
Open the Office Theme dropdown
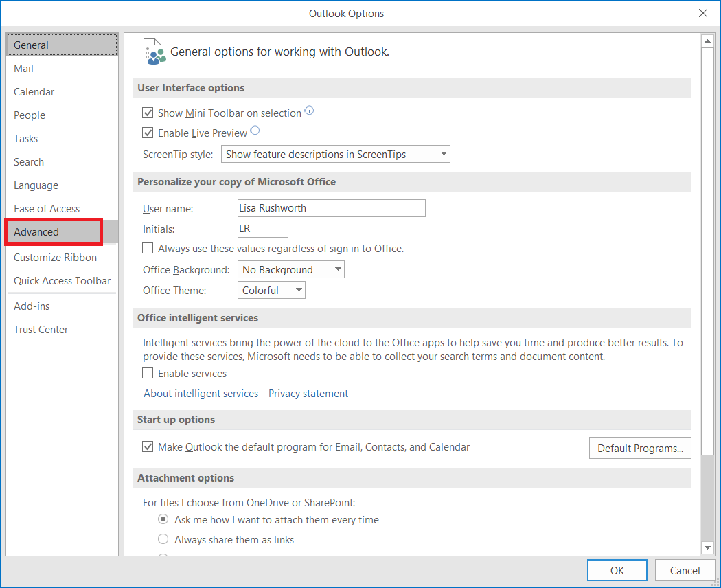[x=271, y=291]
